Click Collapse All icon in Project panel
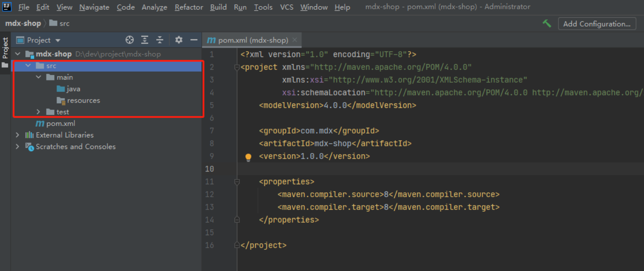This screenshot has height=271, width=644. (160, 40)
